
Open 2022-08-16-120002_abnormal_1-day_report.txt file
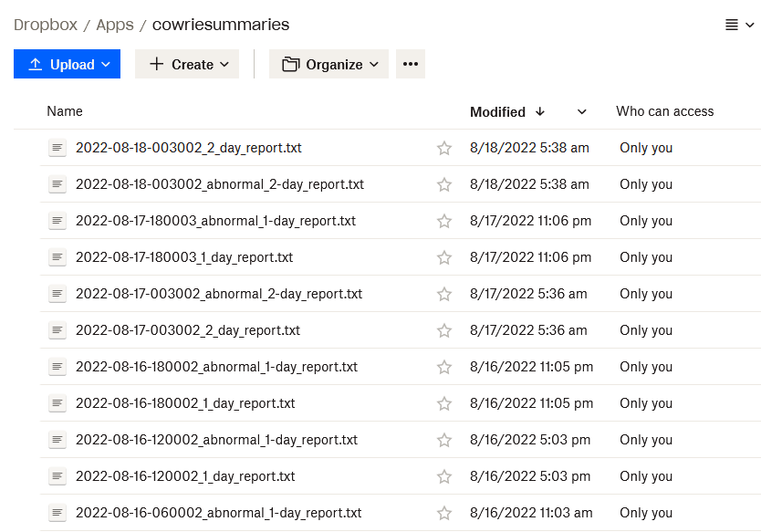click(216, 440)
